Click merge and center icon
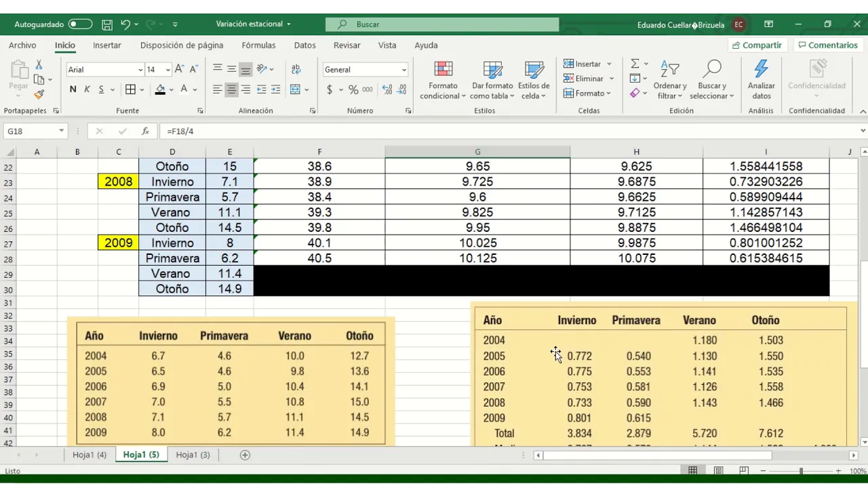This screenshot has height=488, width=868. (x=295, y=89)
